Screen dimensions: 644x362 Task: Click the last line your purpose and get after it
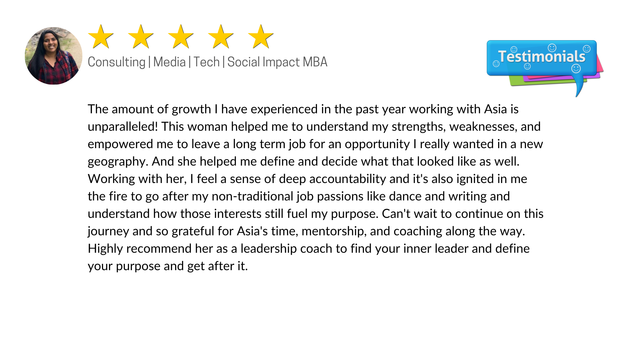click(168, 266)
